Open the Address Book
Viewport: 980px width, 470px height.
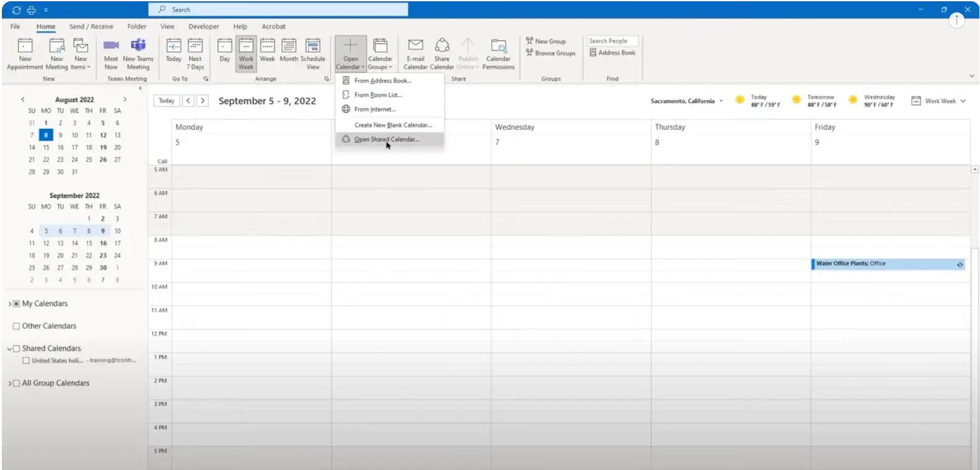613,53
